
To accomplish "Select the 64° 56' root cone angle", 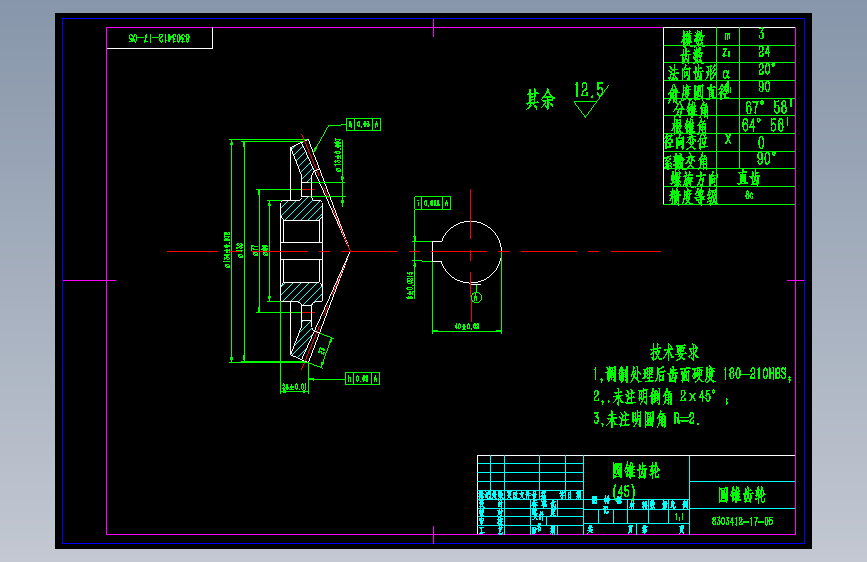I will pos(765,125).
